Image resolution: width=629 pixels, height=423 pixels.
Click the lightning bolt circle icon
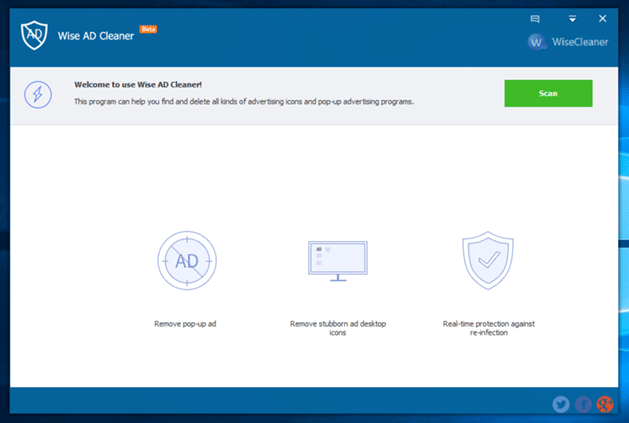pyautogui.click(x=38, y=95)
